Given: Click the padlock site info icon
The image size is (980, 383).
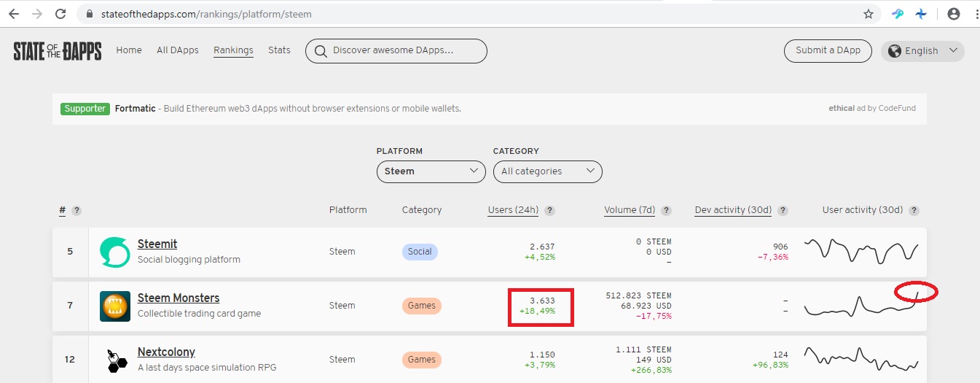Looking at the screenshot, I should [90, 14].
